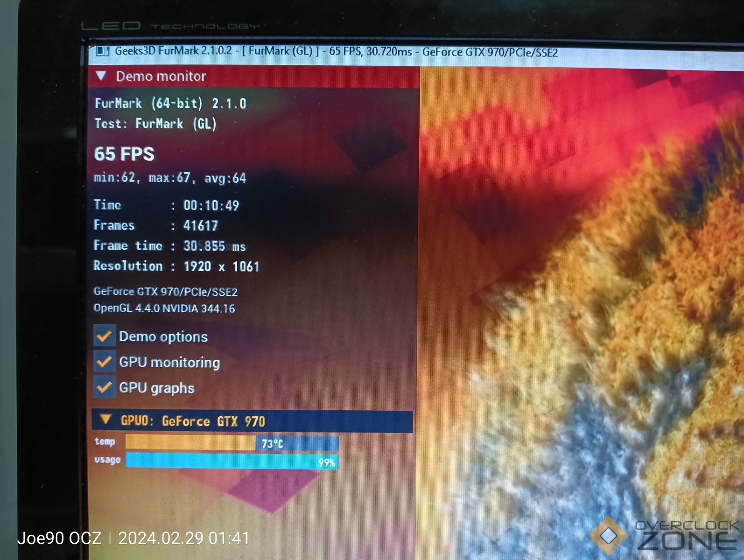Toggle the Demo options checkbox
Screen dimensions: 744x560
105,336
